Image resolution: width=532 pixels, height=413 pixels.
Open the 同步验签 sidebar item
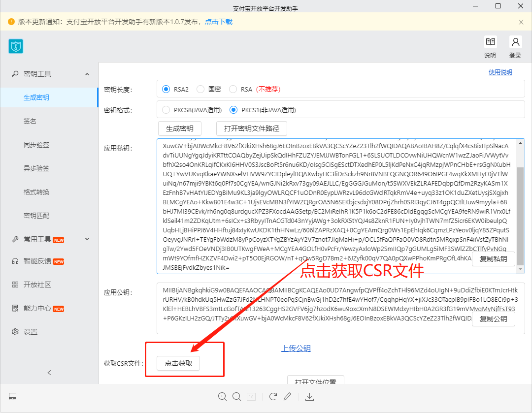[36, 145]
